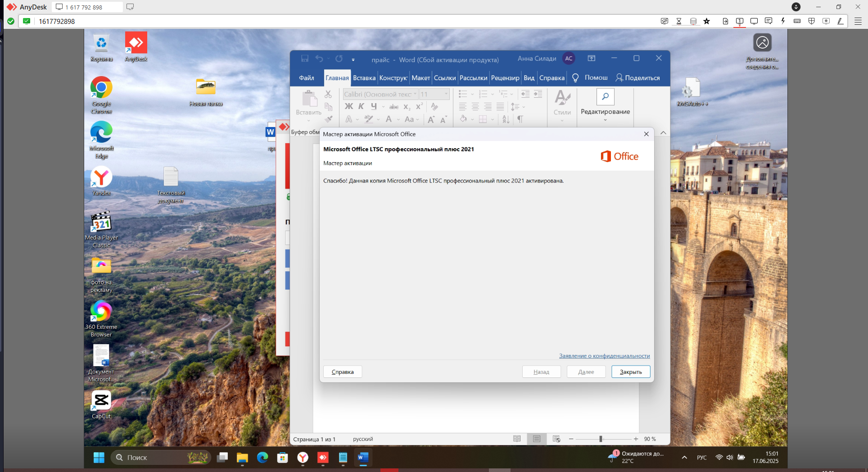868x472 pixels.
Task: Click the Поделиться share button
Action: tap(638, 78)
